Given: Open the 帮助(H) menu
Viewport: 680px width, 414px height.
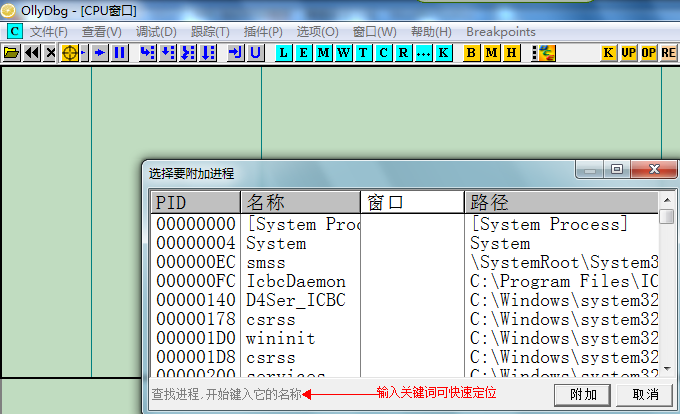Looking at the screenshot, I should click(432, 32).
